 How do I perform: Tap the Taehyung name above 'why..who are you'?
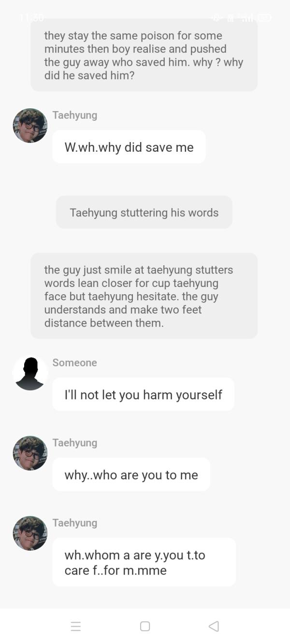click(x=75, y=443)
